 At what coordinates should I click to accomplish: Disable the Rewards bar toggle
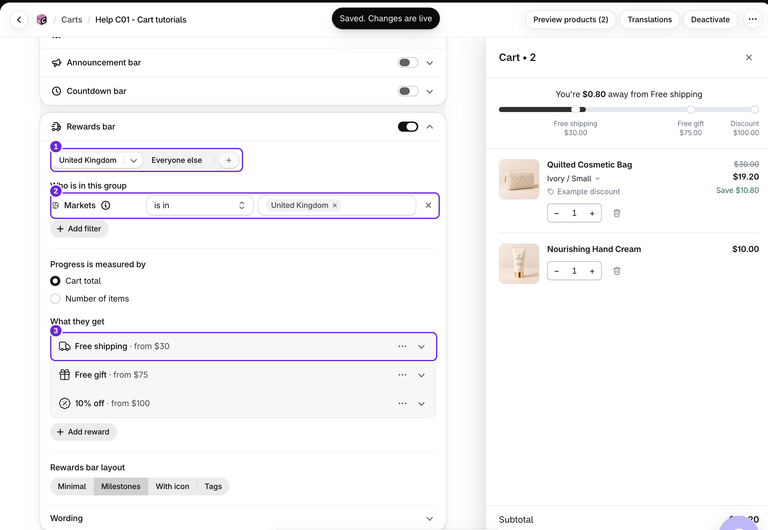(x=408, y=127)
